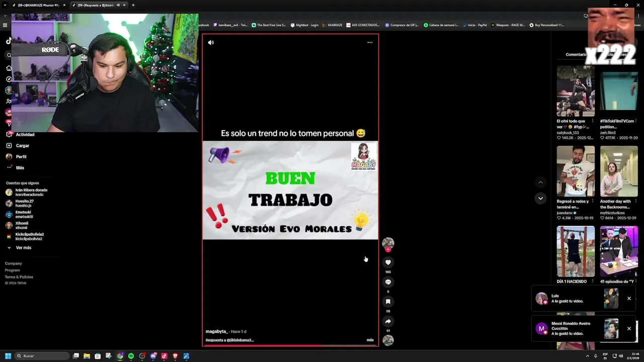Open the 'Weapons - RAGE M...' bookmark

tap(508, 25)
